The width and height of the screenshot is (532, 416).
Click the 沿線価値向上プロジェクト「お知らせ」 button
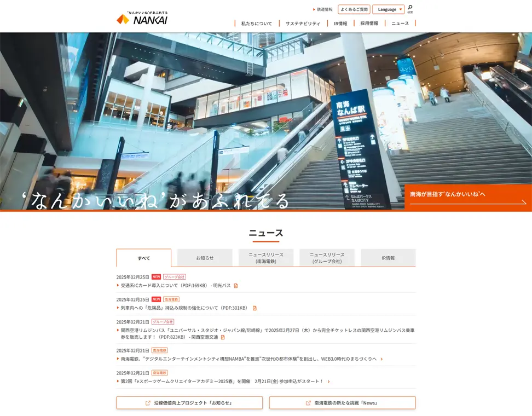pos(189,403)
